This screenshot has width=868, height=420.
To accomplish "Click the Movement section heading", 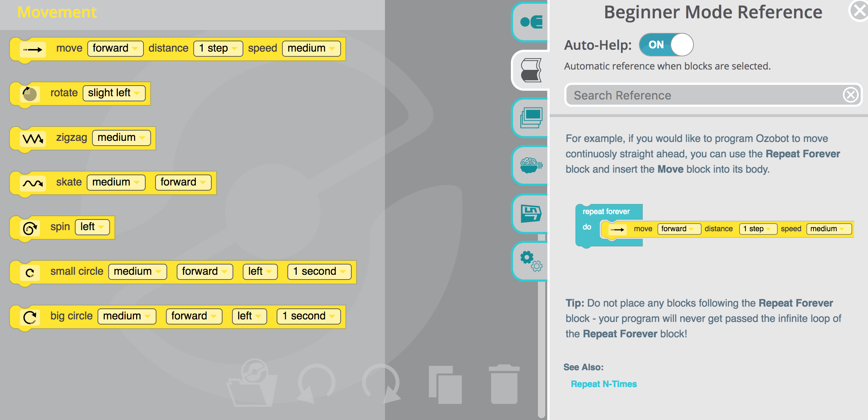I will tap(57, 14).
